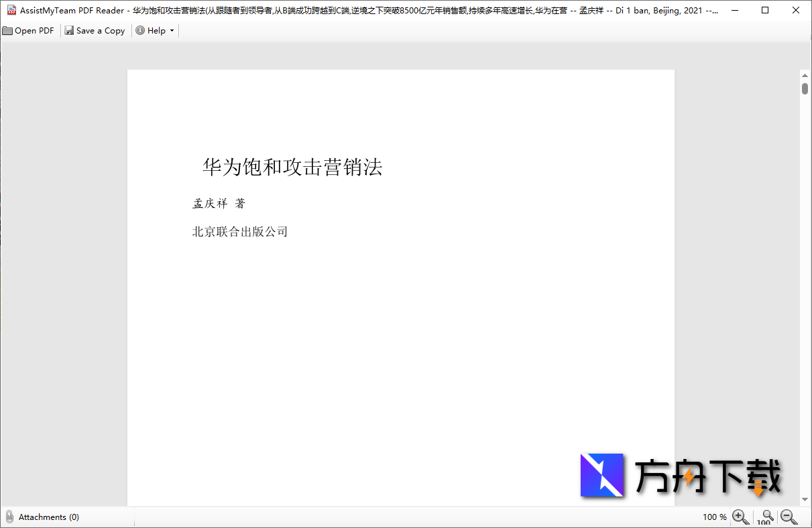Click the 100 % zoom level indicator
This screenshot has width=812, height=528.
[715, 517]
